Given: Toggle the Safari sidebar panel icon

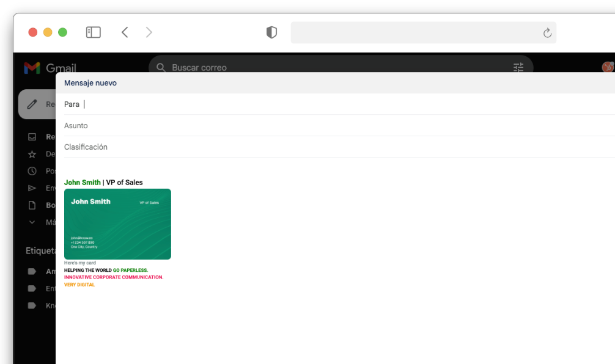Looking at the screenshot, I should [93, 32].
